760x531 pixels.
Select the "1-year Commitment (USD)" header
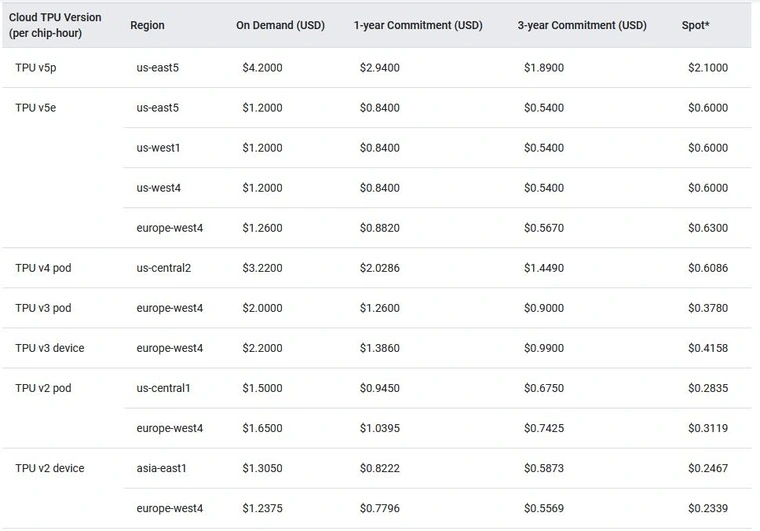point(418,26)
